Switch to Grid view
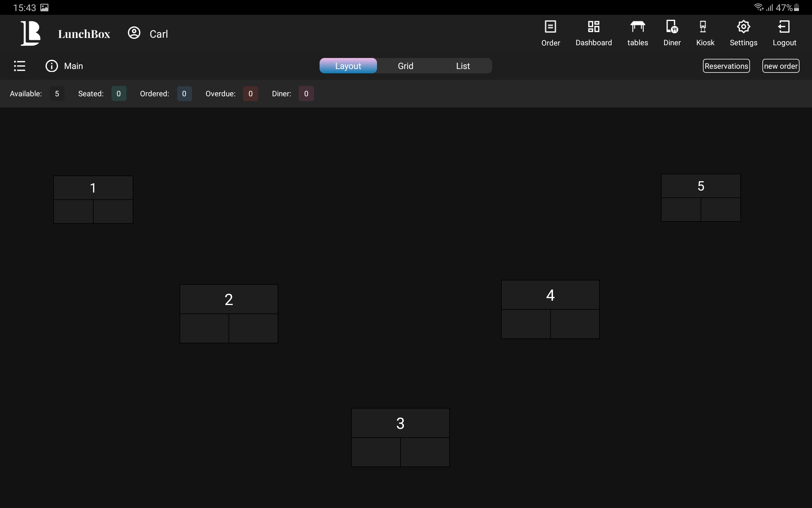The image size is (812, 508). pyautogui.click(x=405, y=66)
